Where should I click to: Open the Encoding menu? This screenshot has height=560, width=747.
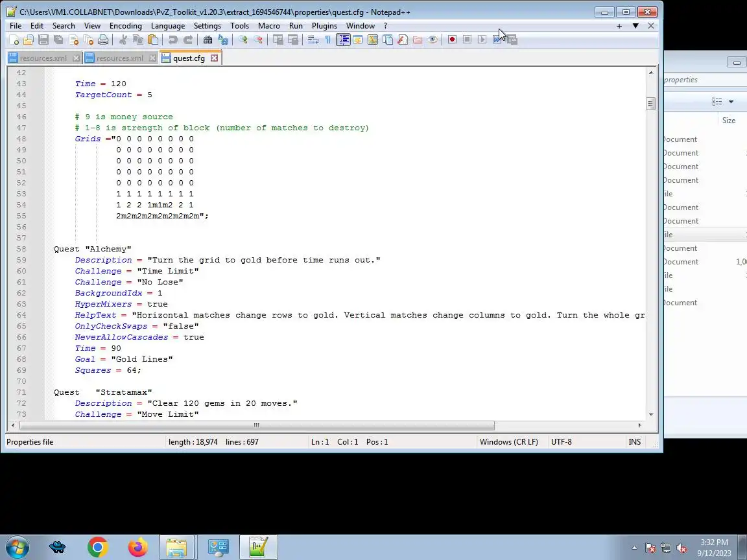[x=125, y=26]
